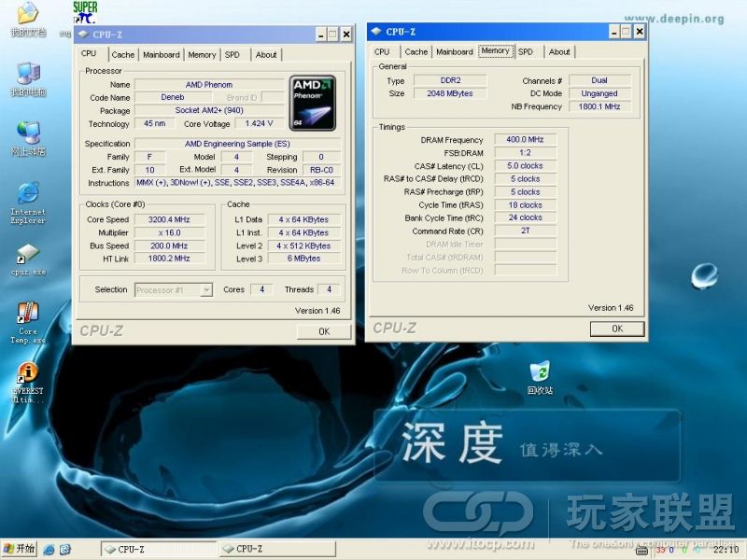This screenshot has width=747, height=560.
Task: Click the Unganged DC Mode value
Action: pyautogui.click(x=599, y=93)
